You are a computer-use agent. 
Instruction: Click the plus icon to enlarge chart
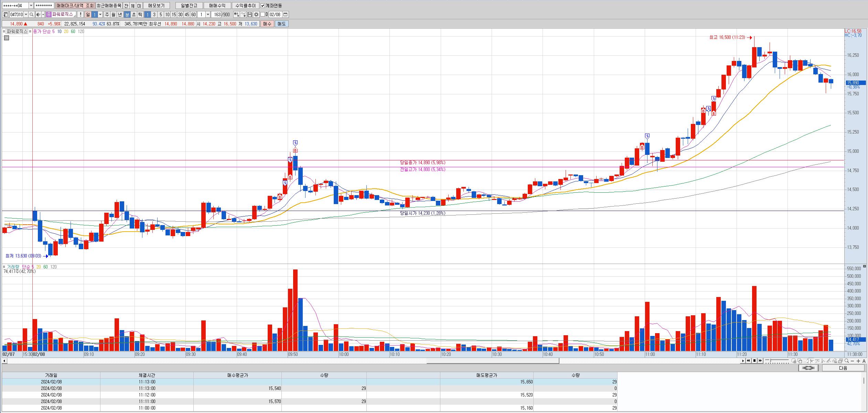point(859,361)
